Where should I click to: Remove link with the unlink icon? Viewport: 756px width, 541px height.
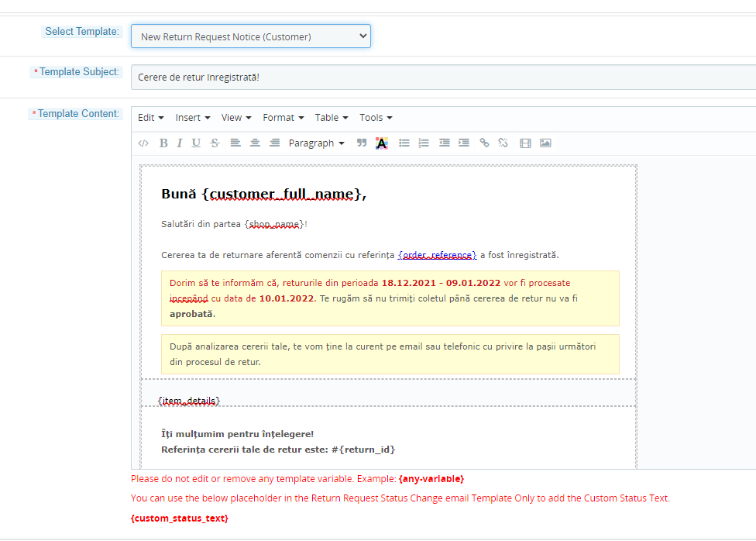503,143
